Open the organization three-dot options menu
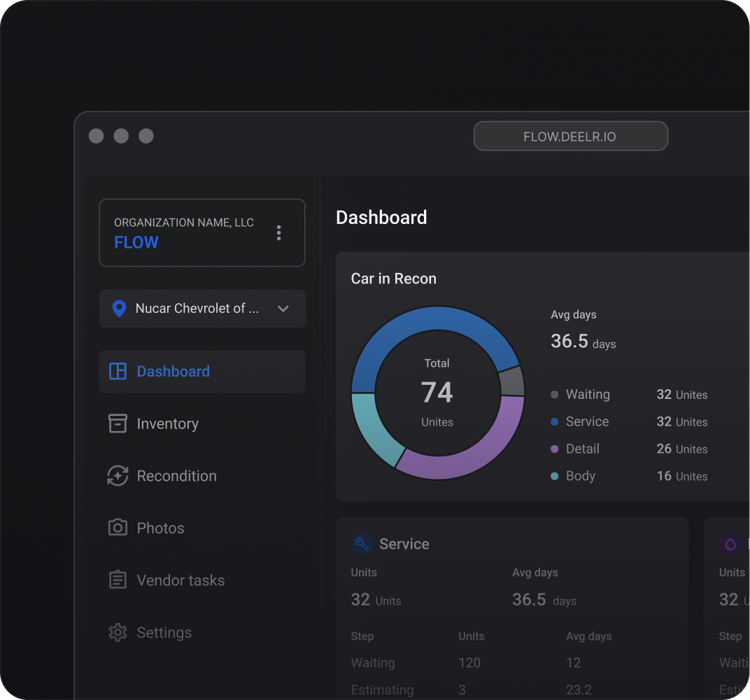This screenshot has width=750, height=700. (x=278, y=233)
